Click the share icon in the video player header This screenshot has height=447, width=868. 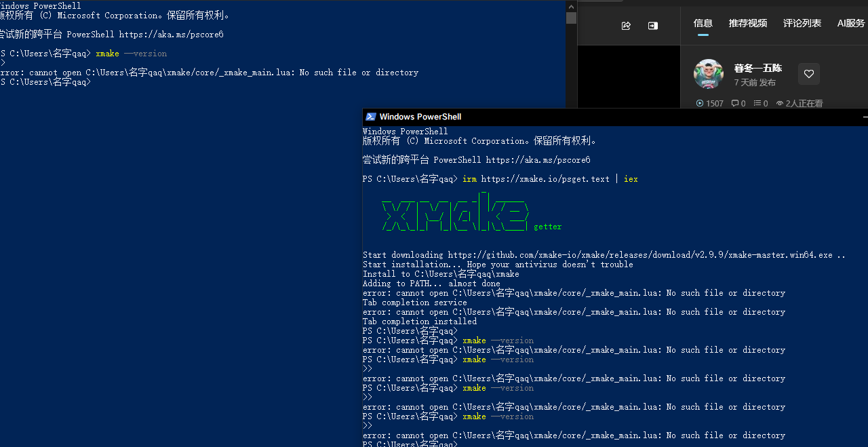tap(626, 26)
